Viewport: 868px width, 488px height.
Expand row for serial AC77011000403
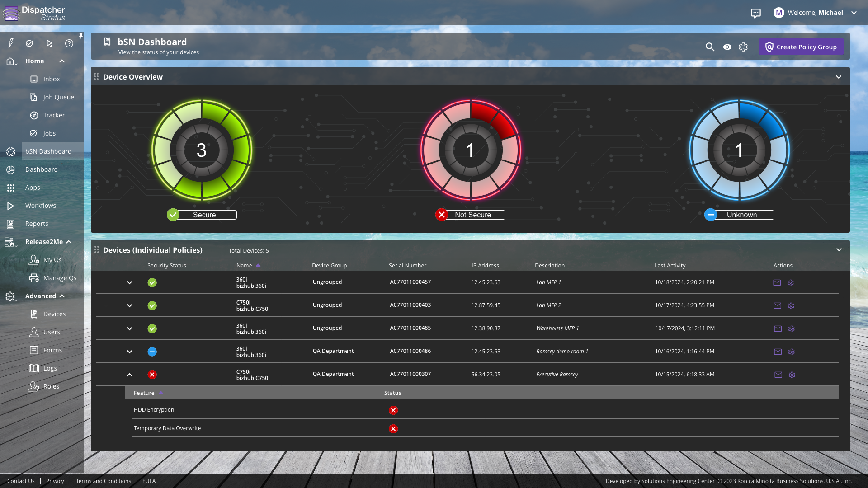coord(129,306)
